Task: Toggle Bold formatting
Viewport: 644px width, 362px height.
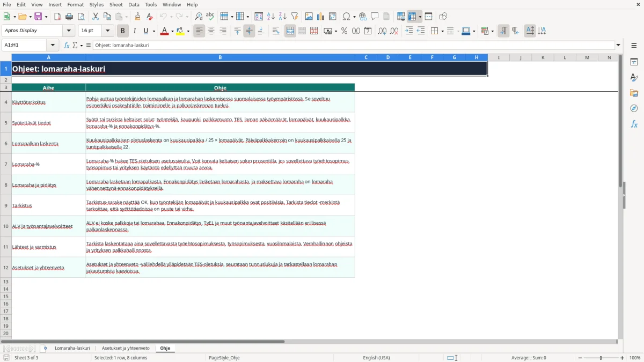Action: (x=123, y=31)
